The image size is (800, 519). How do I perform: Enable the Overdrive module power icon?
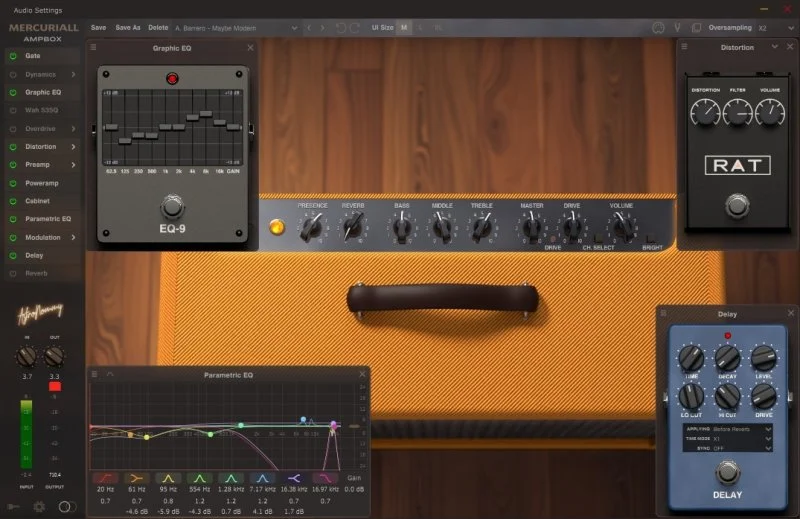13,129
